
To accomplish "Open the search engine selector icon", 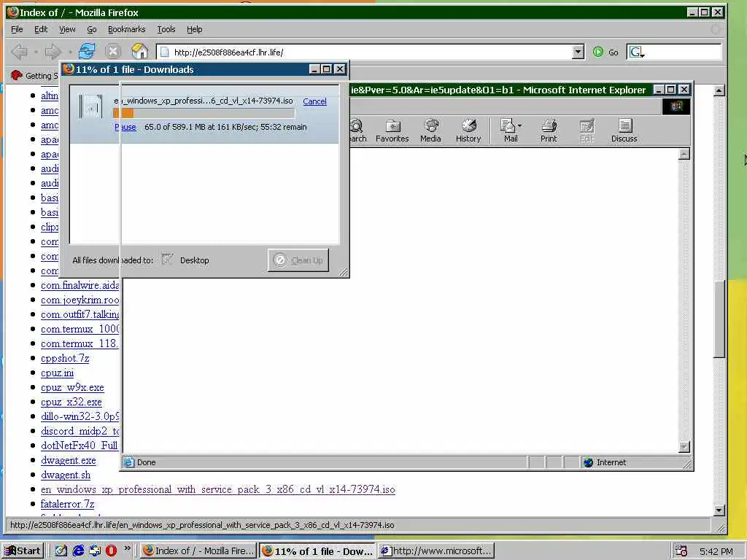I will [x=637, y=52].
